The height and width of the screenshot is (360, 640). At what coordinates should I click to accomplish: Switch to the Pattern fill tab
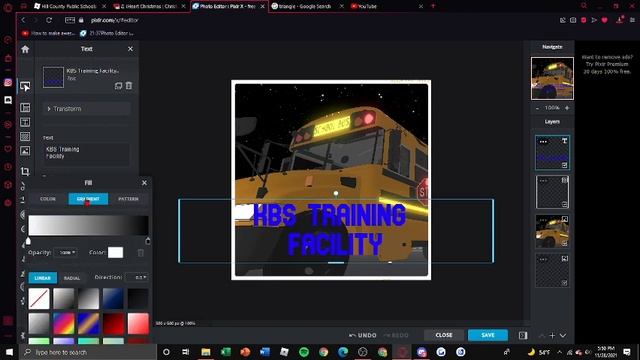[x=128, y=199]
